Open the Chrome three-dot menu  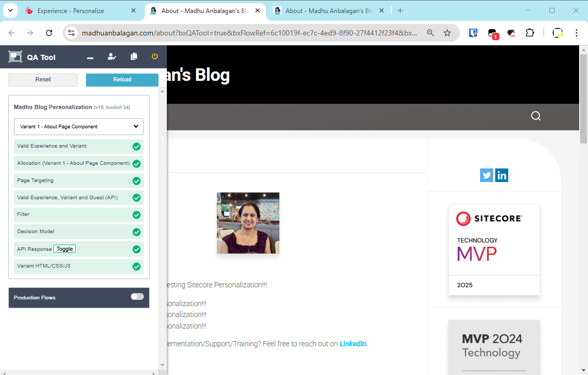pos(577,33)
